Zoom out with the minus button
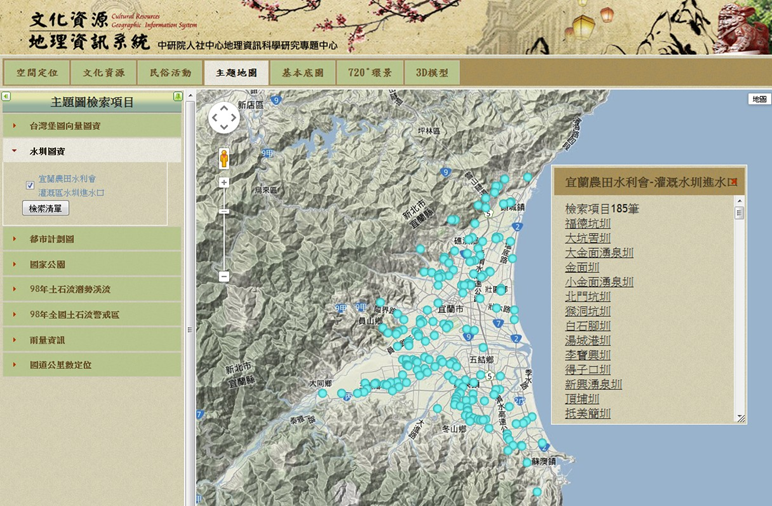Screen dimensions: 772x506 click(224, 276)
